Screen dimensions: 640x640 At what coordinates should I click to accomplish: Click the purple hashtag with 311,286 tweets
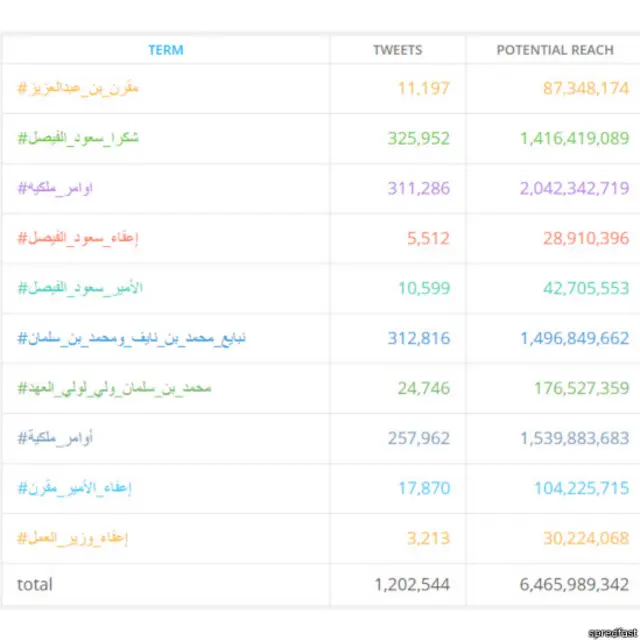pyautogui.click(x=56, y=188)
